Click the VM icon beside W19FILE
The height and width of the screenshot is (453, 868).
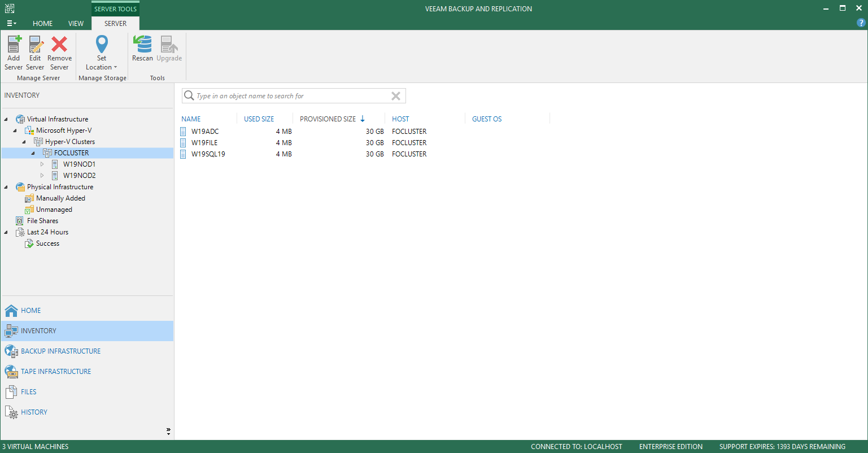(183, 143)
